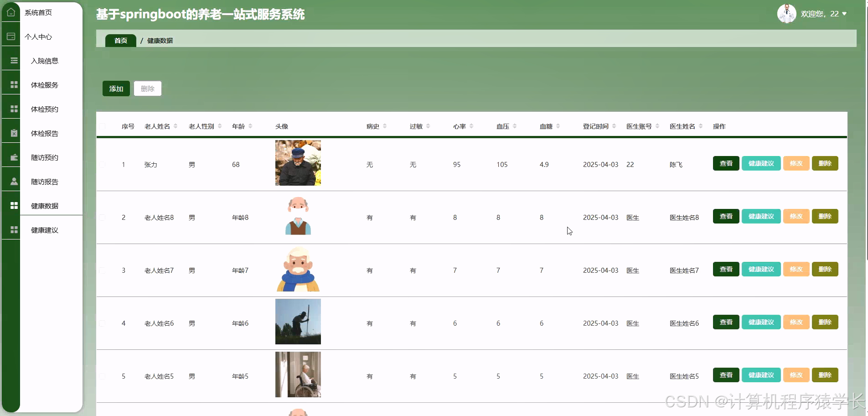Open the 欢迎您, 22 user dropdown

(824, 14)
